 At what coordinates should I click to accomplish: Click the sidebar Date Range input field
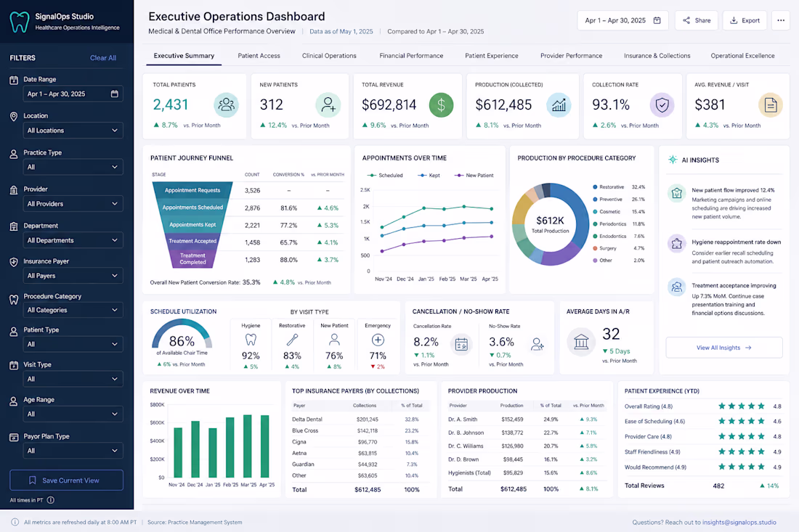(73, 94)
